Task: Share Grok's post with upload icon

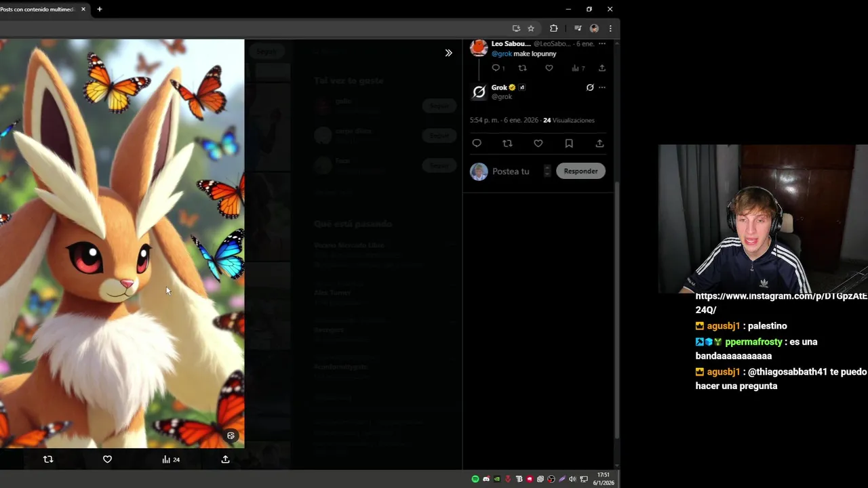Action: pos(599,143)
